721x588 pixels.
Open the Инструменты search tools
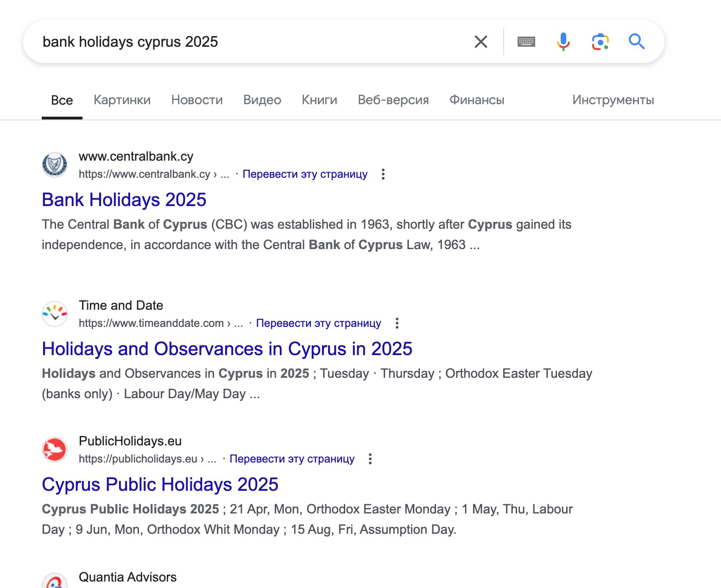point(613,100)
